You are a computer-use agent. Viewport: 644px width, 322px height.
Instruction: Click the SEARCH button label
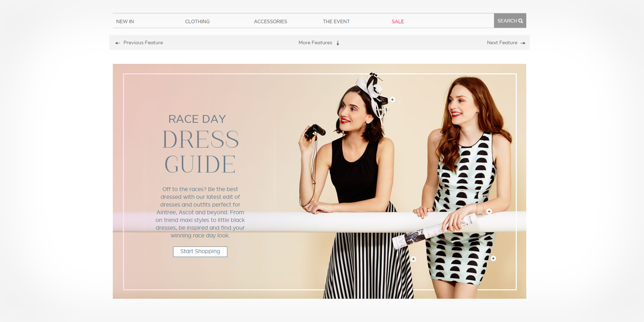click(507, 21)
